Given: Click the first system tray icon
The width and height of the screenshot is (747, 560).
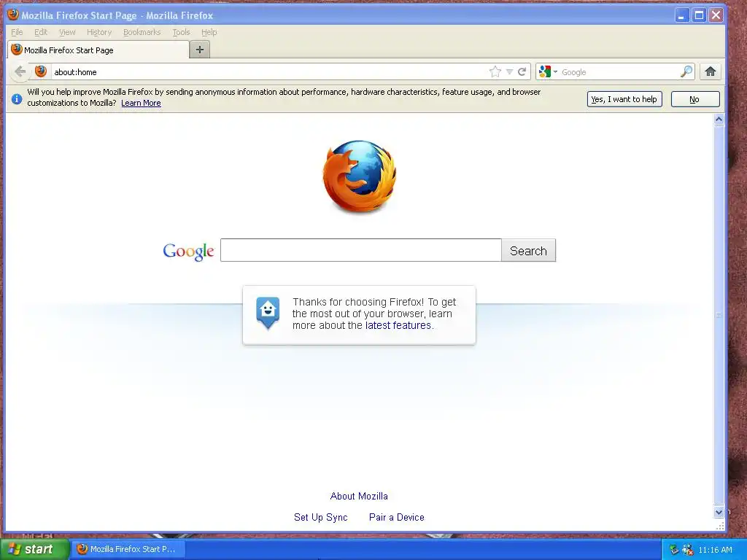Looking at the screenshot, I should [674, 550].
